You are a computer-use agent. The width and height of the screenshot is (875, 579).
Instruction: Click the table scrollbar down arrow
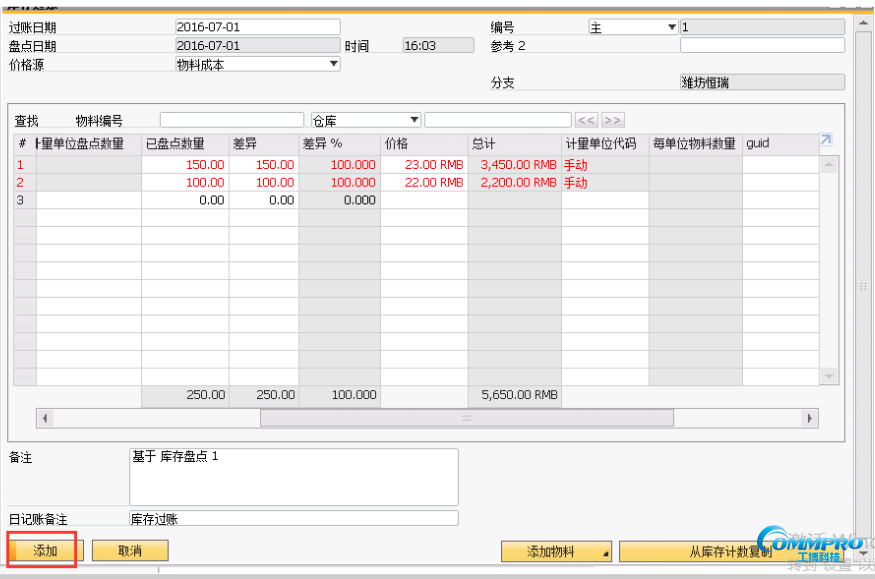(x=829, y=375)
